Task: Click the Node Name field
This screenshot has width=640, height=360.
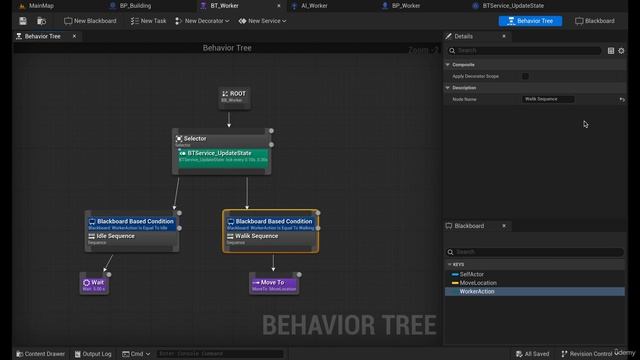Action: tap(548, 99)
